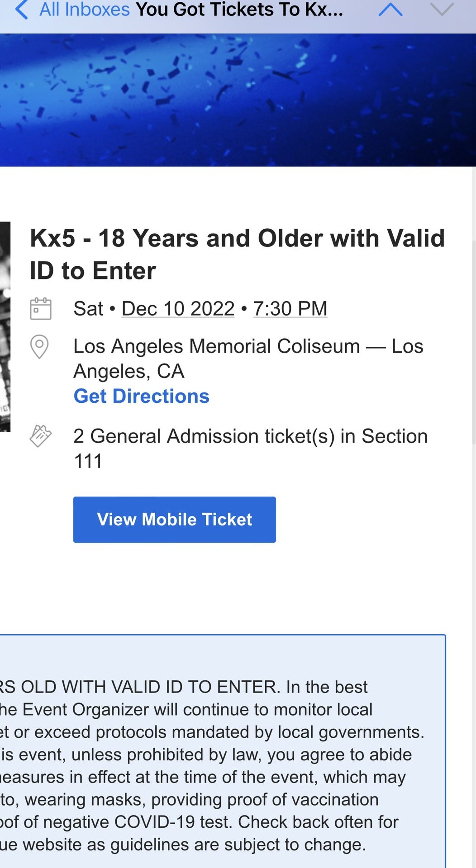Tap the 7:30 PM time link
The width and height of the screenshot is (476, 868).
(x=290, y=309)
